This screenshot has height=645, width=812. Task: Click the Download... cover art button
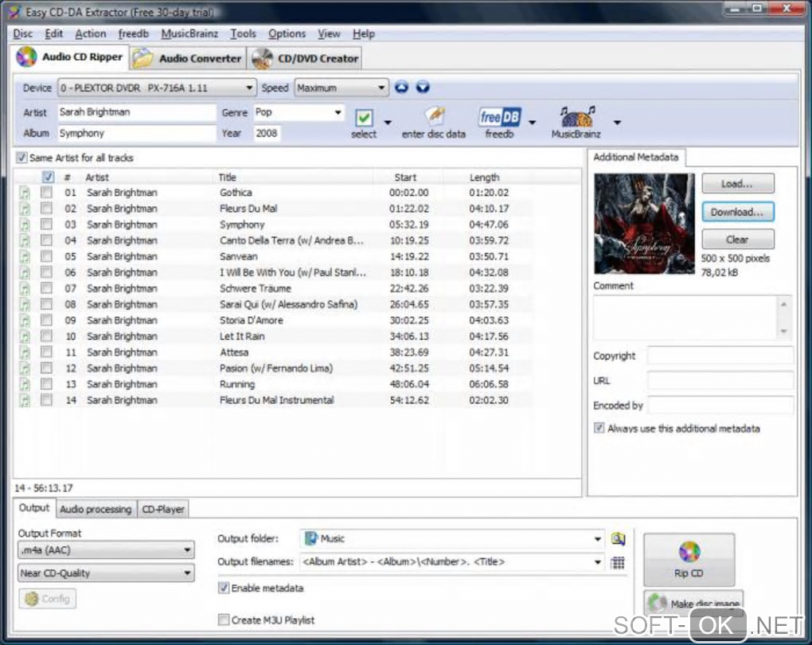(x=737, y=212)
